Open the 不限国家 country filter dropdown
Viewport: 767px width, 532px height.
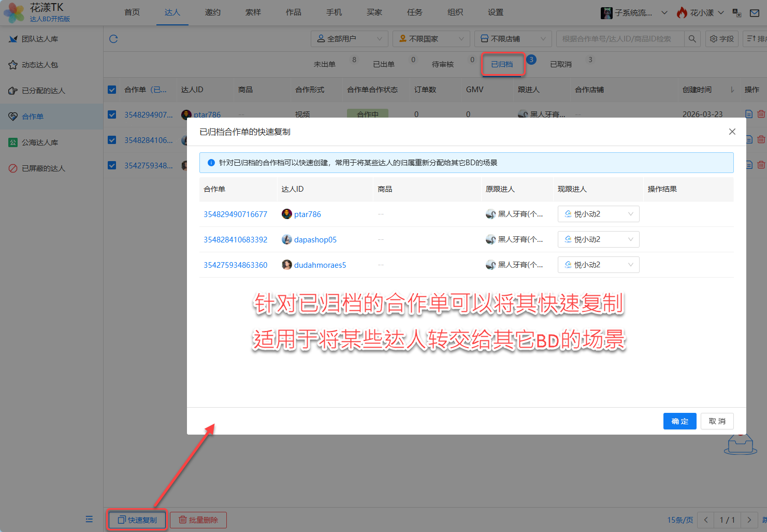[431, 39]
